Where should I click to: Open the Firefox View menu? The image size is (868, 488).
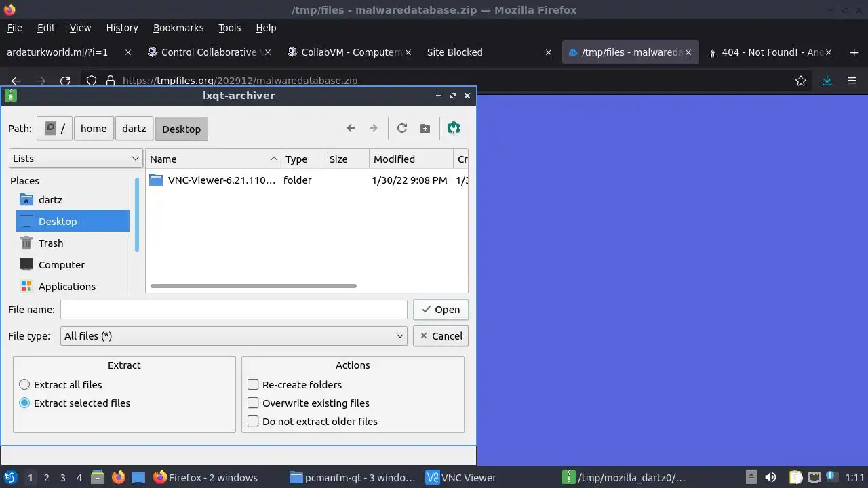pos(80,28)
